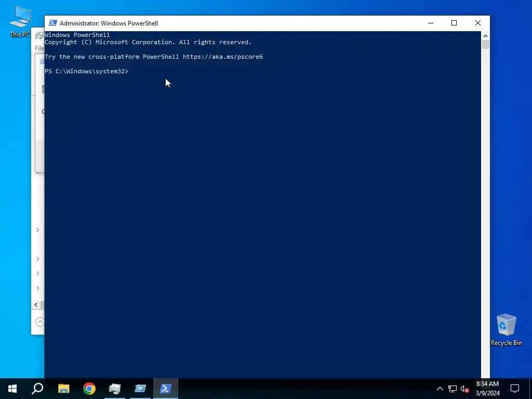Open the clock showing 8:34 AM
Image resolution: width=532 pixels, height=399 pixels.
pyautogui.click(x=487, y=389)
